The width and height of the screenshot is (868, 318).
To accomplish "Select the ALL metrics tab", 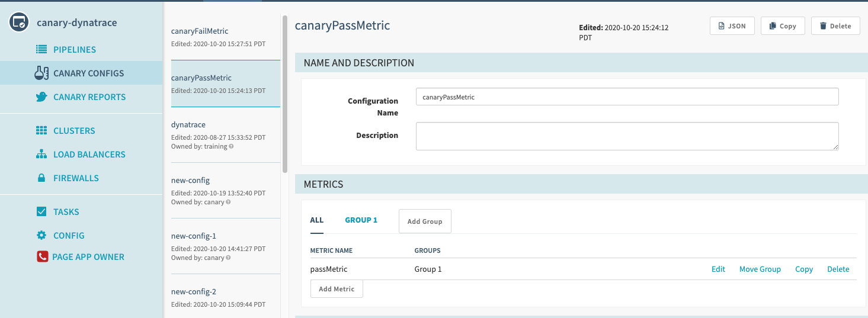I will click(317, 220).
